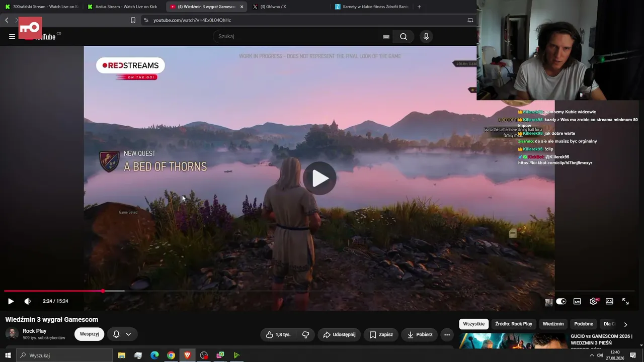Screen dimensions: 644x362
Task: Open the Windows notification center icon
Action: pyautogui.click(x=633, y=355)
